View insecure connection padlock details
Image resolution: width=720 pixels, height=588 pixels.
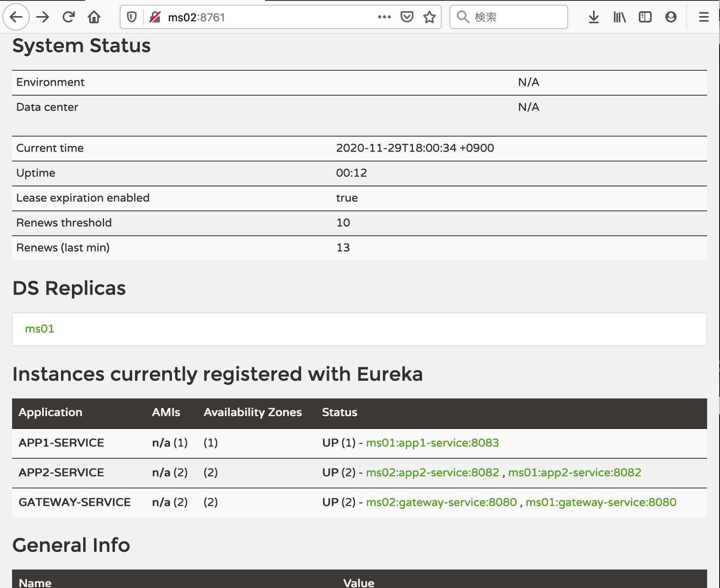(155, 17)
